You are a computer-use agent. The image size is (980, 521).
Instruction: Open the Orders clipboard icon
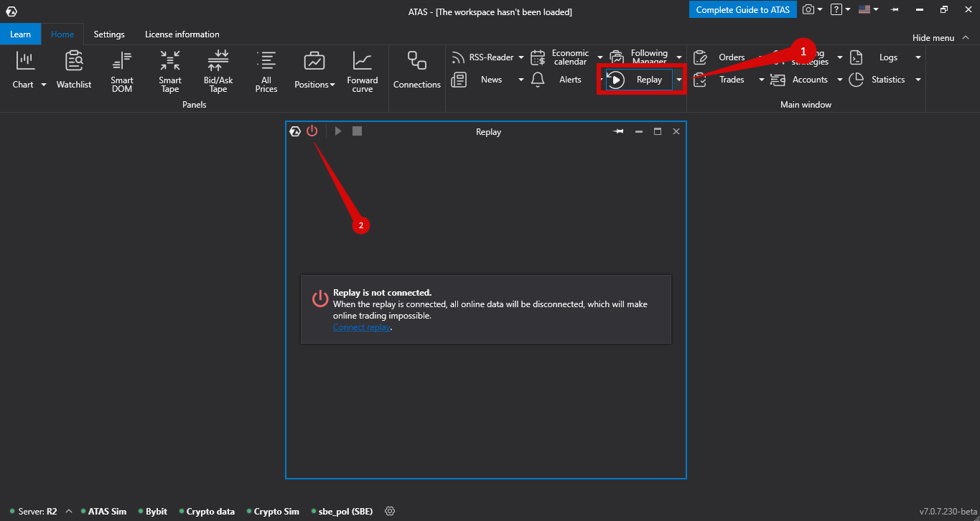point(700,57)
